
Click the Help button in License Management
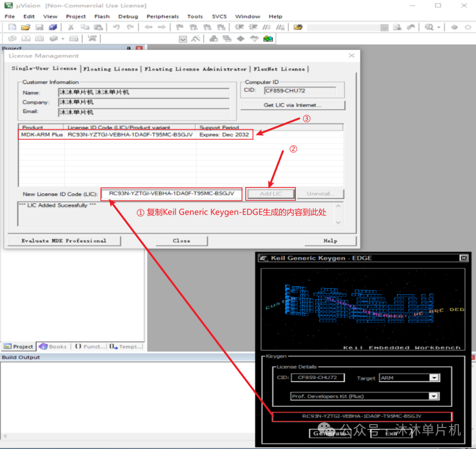coord(330,241)
